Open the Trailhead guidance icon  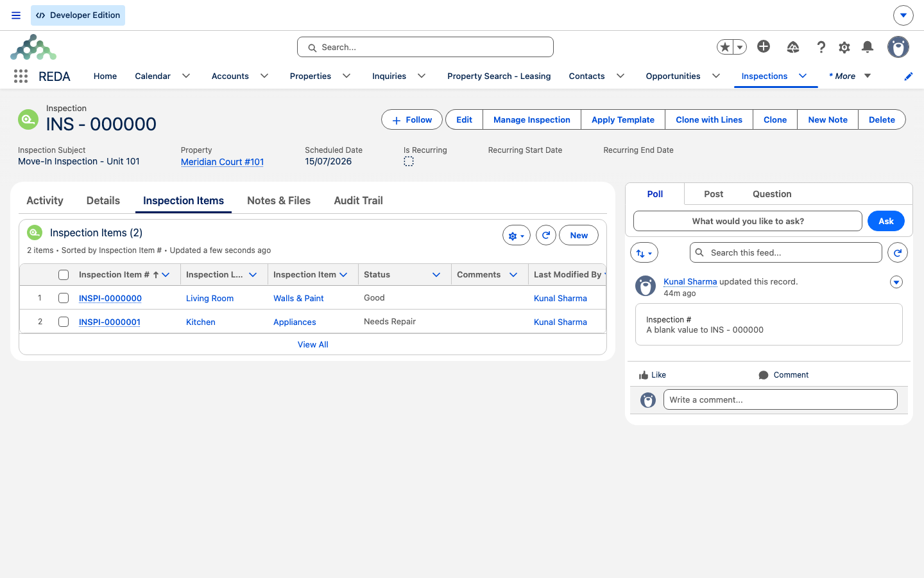pos(793,47)
